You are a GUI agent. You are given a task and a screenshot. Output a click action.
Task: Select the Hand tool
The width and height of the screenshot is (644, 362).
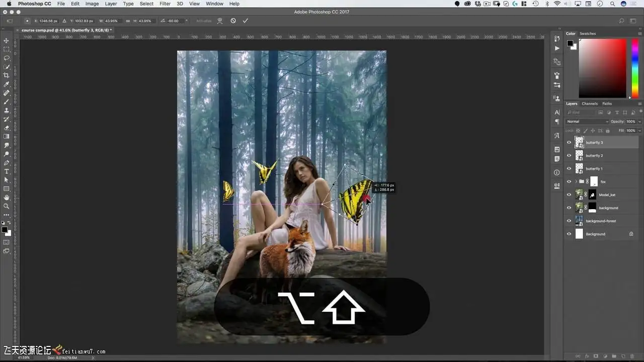[7, 198]
